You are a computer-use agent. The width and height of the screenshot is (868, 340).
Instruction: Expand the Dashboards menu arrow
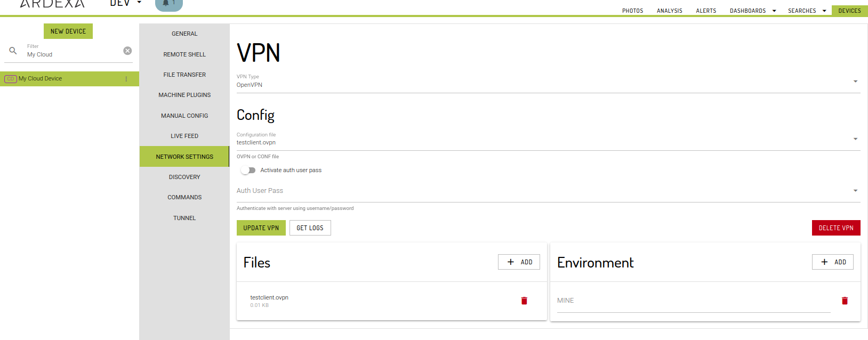[x=774, y=11]
